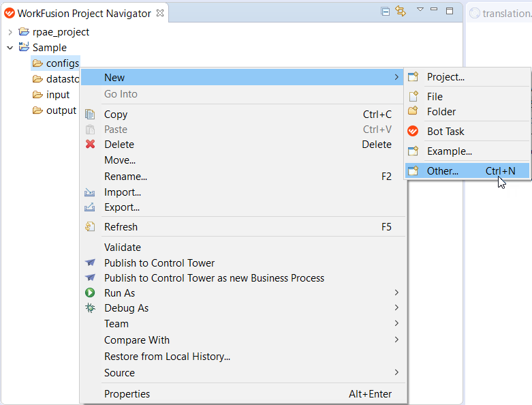Screen dimensions: 532x405
Task: Click the rpae_project folder icon
Action: click(24, 31)
